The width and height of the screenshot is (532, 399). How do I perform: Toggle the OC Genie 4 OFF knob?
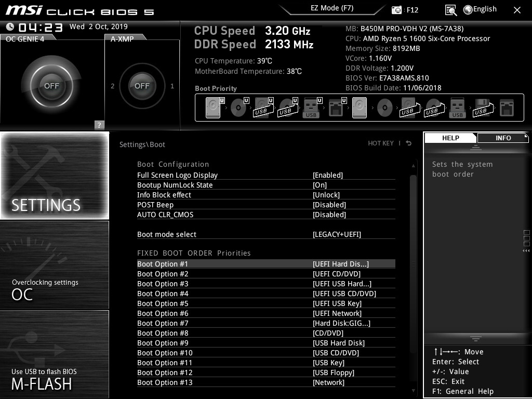[51, 86]
